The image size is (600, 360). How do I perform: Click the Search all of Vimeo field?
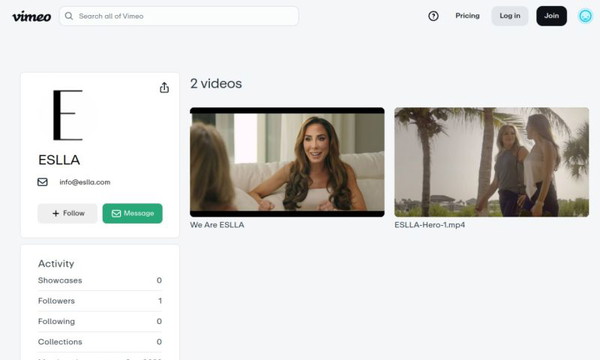179,16
